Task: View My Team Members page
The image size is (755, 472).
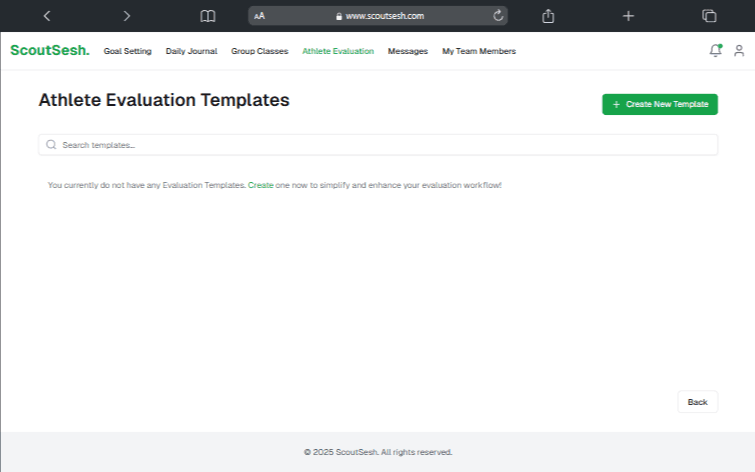Action: [x=479, y=51]
